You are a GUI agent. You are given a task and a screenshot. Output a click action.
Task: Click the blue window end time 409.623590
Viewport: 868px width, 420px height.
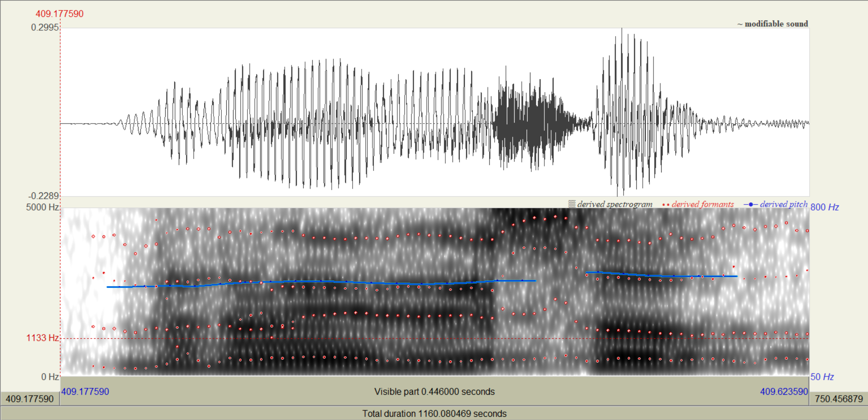tap(784, 391)
